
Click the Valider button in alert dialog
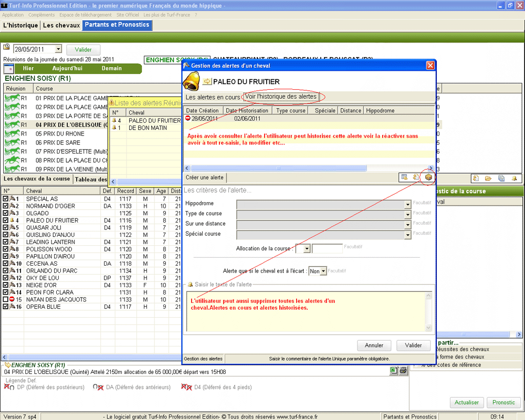413,345
